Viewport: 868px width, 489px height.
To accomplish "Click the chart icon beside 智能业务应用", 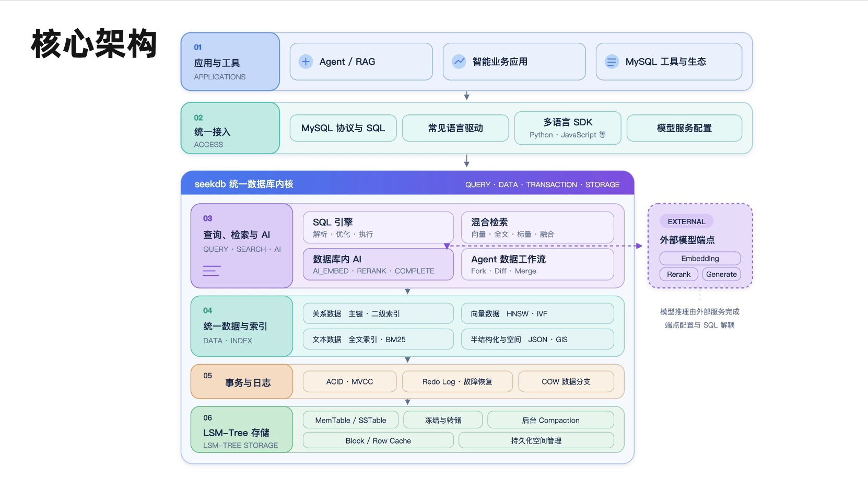I will [459, 62].
